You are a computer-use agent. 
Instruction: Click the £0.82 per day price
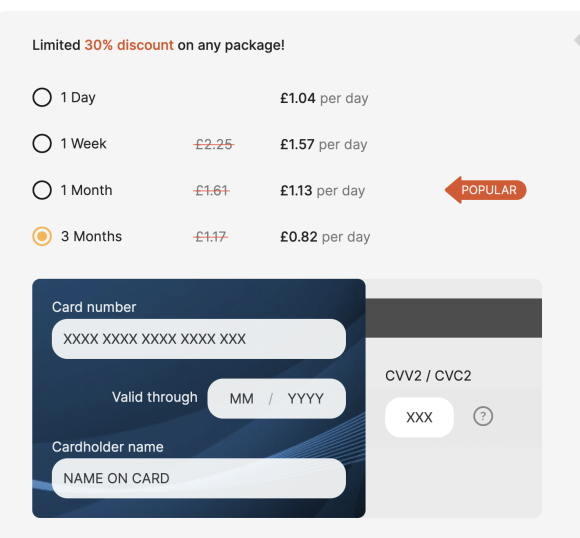(325, 237)
